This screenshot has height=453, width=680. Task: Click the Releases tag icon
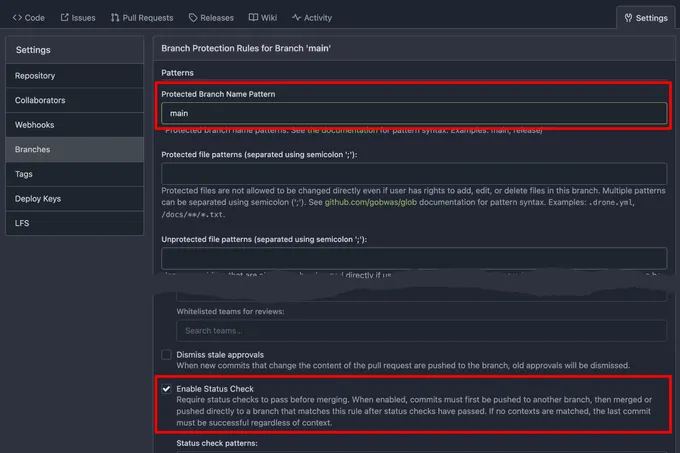click(192, 18)
